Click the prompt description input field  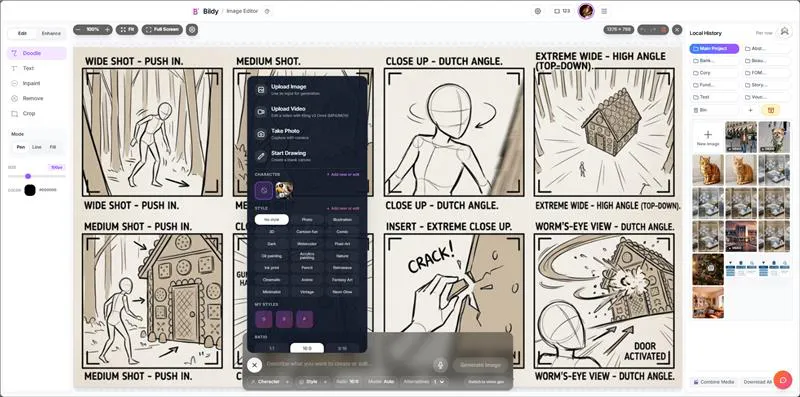[347, 364]
